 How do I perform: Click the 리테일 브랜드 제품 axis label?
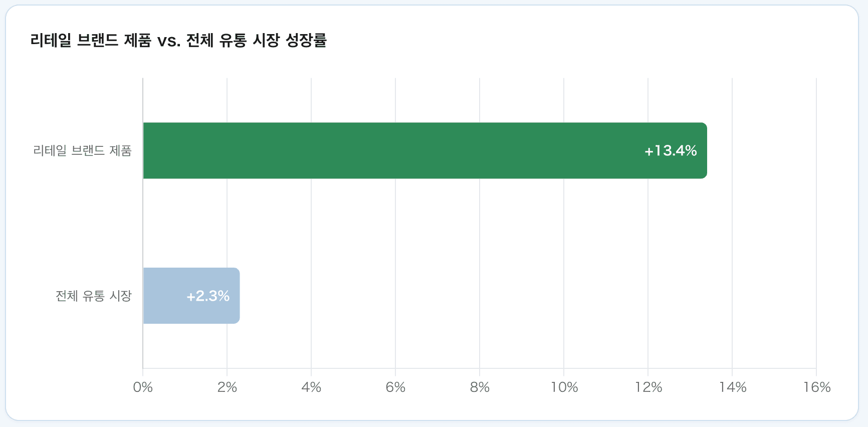pos(82,150)
